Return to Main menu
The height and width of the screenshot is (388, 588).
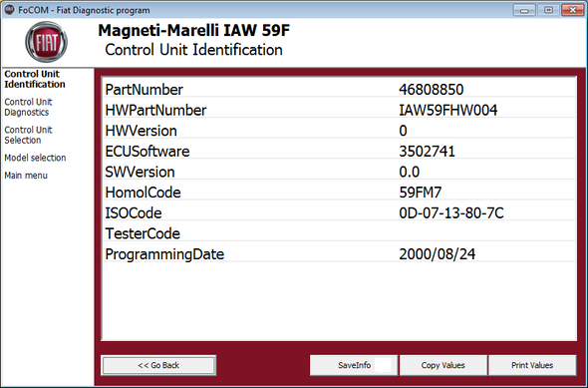pyautogui.click(x=26, y=176)
